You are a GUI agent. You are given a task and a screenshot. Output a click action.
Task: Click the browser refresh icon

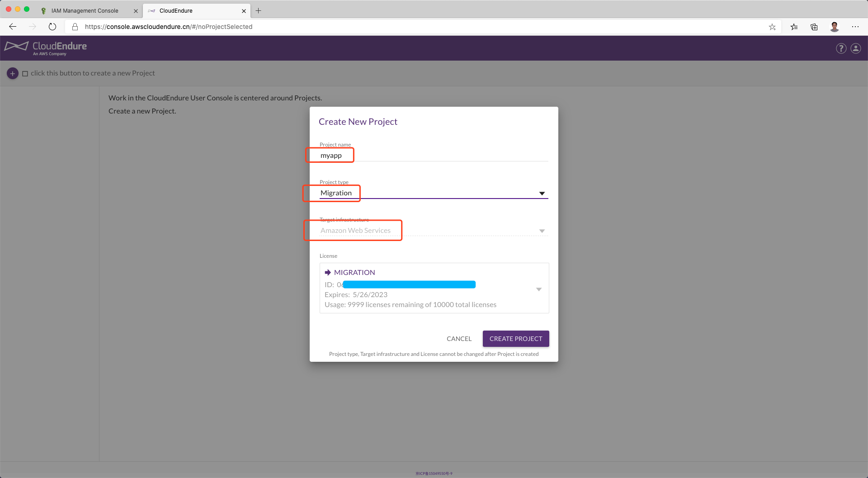[x=52, y=27]
